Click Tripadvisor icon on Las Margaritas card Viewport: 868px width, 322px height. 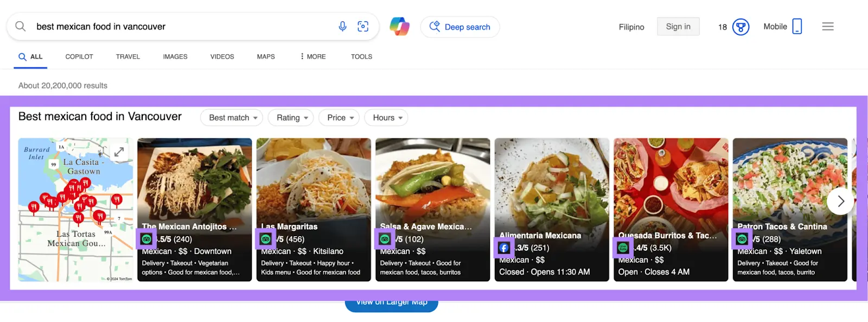[265, 239]
